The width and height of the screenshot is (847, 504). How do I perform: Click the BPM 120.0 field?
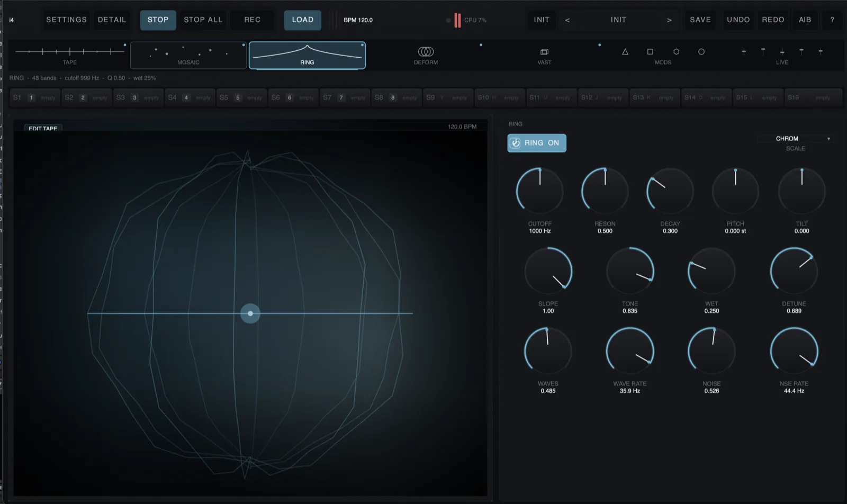click(358, 20)
